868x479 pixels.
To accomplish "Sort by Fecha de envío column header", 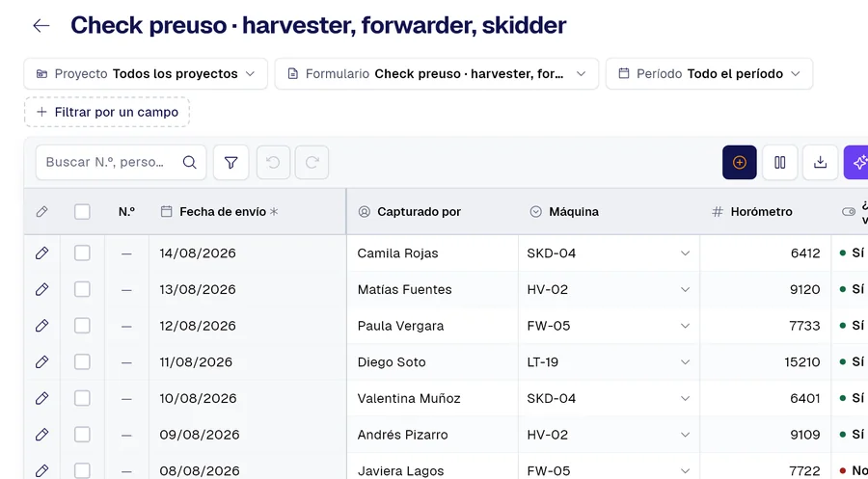I will (248, 211).
